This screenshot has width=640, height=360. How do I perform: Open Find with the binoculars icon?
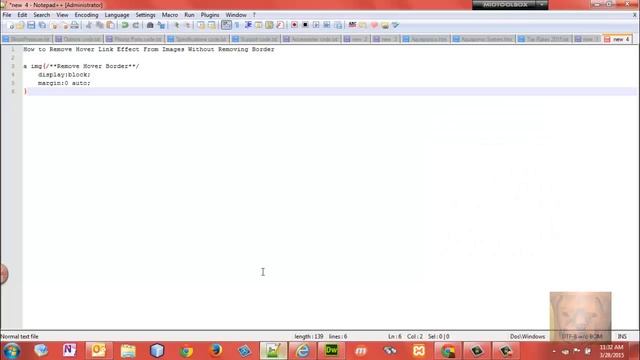click(150, 25)
